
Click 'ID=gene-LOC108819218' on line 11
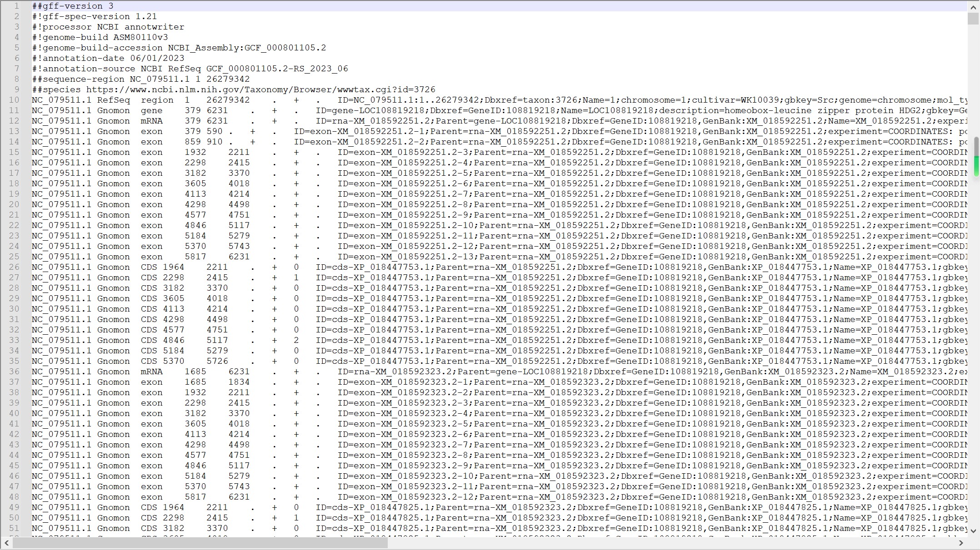tap(370, 110)
